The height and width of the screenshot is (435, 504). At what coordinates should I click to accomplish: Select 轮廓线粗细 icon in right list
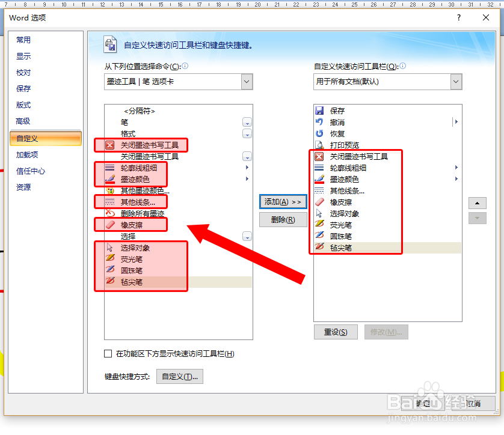319,168
